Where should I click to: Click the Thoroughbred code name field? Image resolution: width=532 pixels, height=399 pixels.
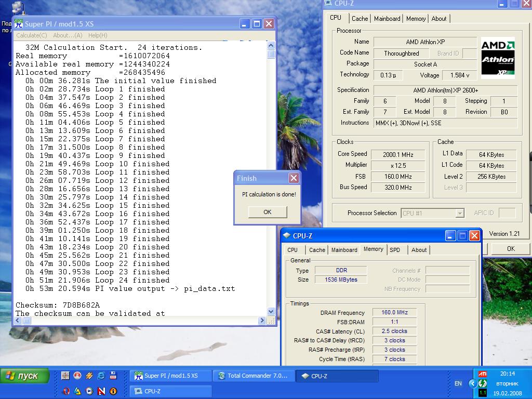click(402, 54)
